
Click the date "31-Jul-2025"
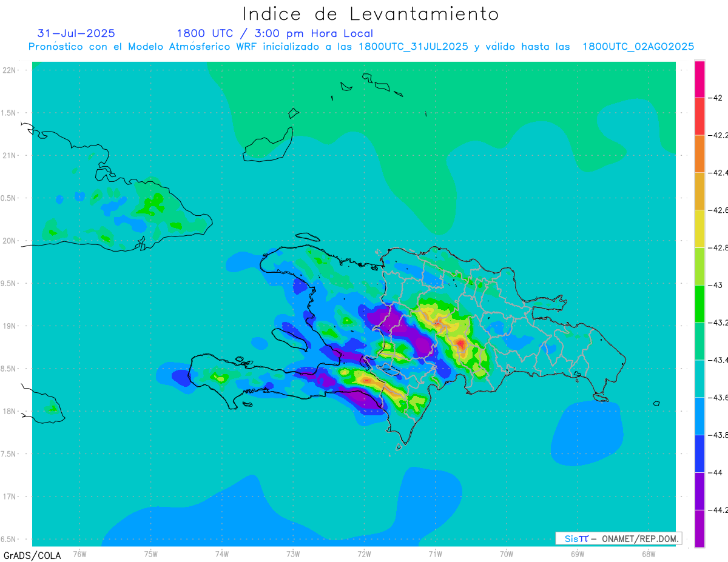[76, 33]
